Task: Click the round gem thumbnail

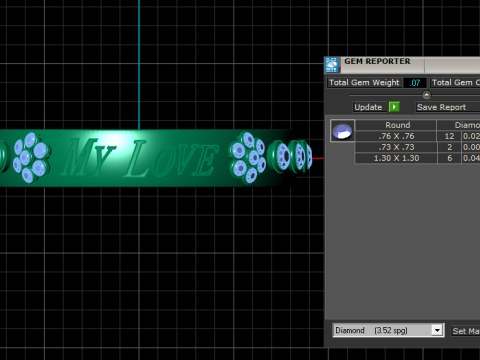Action: tap(342, 131)
